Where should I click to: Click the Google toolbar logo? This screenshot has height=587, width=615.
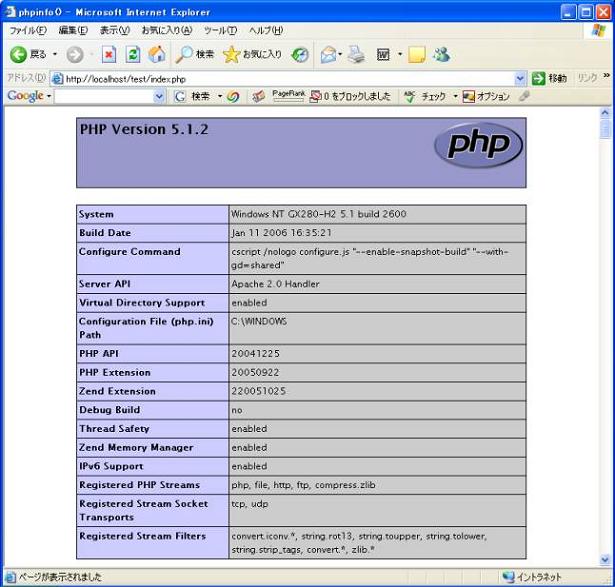pos(25,96)
